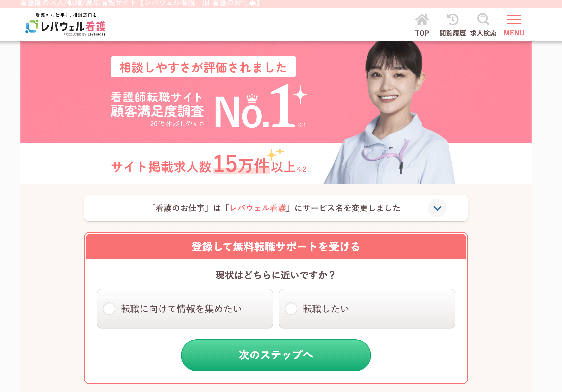This screenshot has height=392, width=562.
Task: Click the 求人検索 menu label
Action: click(483, 33)
